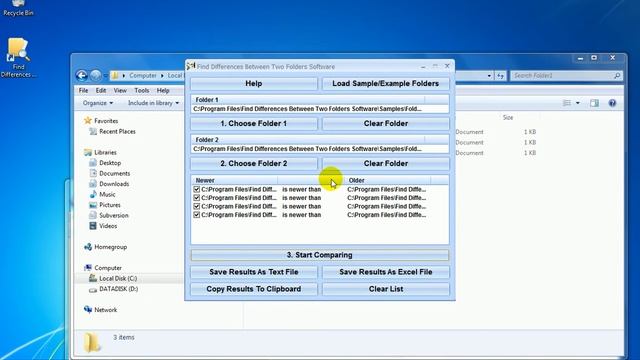The height and width of the screenshot is (360, 640).
Task: Click Load Sample/Example Folders button
Action: [386, 84]
